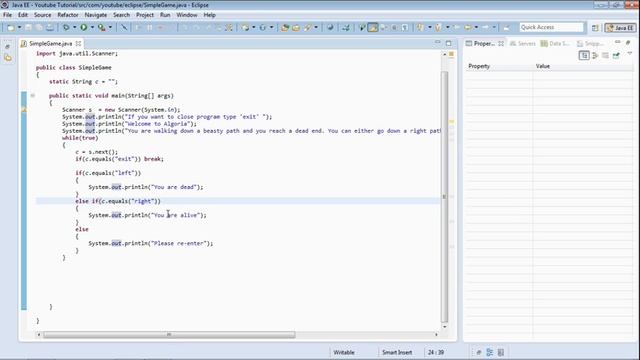The image size is (640, 360).
Task: Click the Property column header
Action: tap(499, 66)
